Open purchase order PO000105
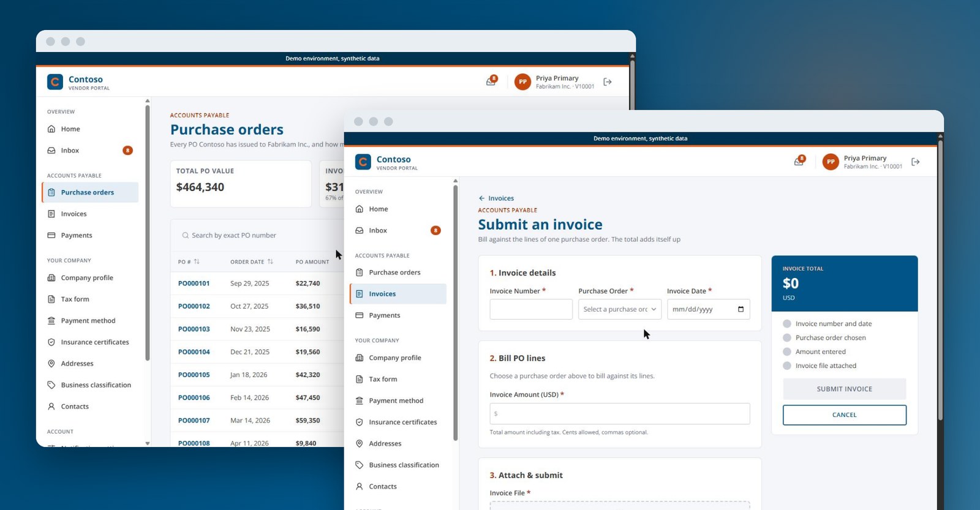The image size is (980, 510). [194, 375]
